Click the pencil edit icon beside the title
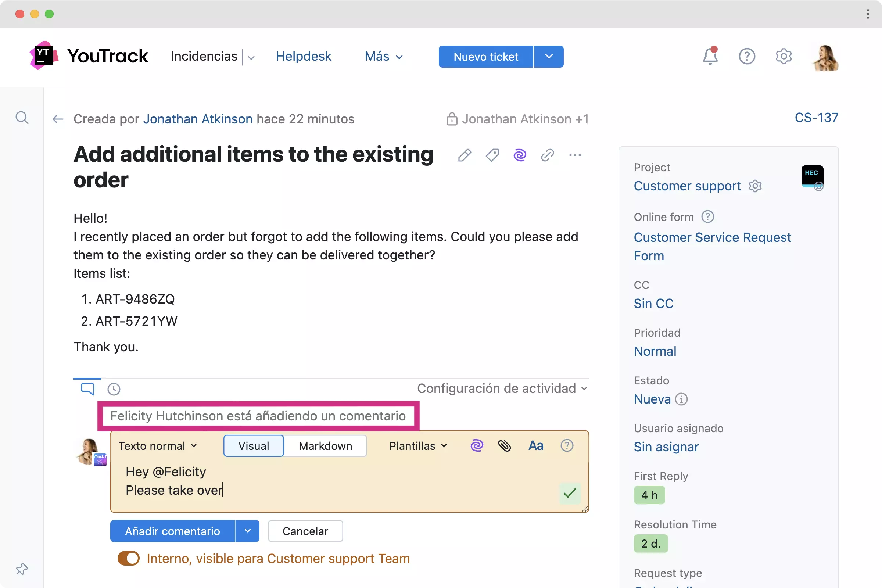Screen dimensions: 882x588 464,155
